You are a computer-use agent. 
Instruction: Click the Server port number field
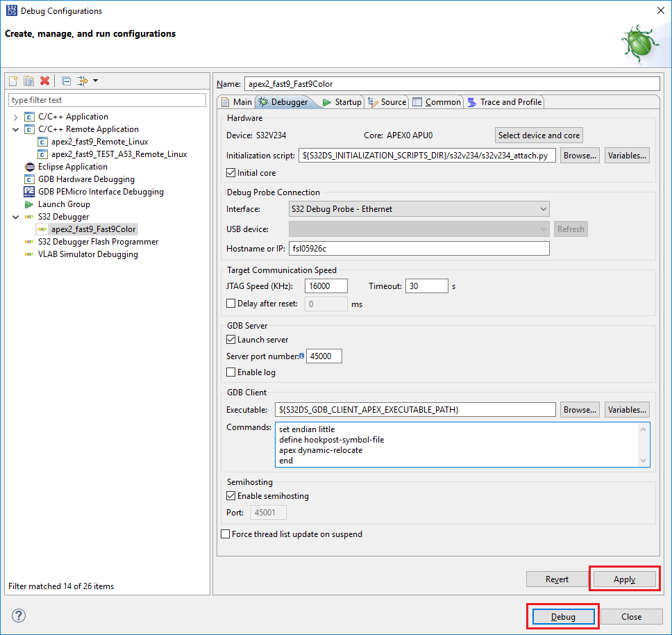click(324, 356)
